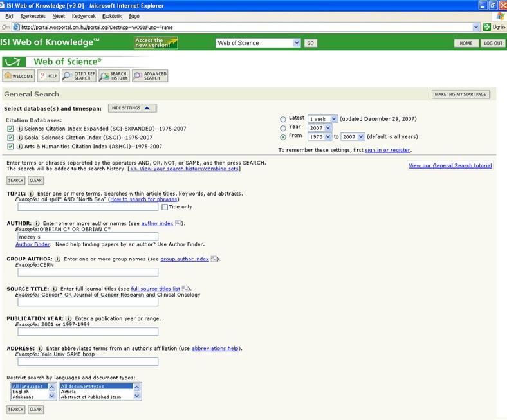
Task: Open View our General Search tutorial link
Action: click(x=450, y=165)
